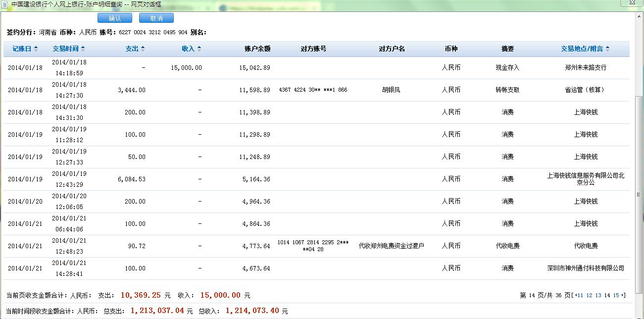644x319 pixels.
Task: Click sort arrows icon beside 记账日
Action: pos(35,49)
